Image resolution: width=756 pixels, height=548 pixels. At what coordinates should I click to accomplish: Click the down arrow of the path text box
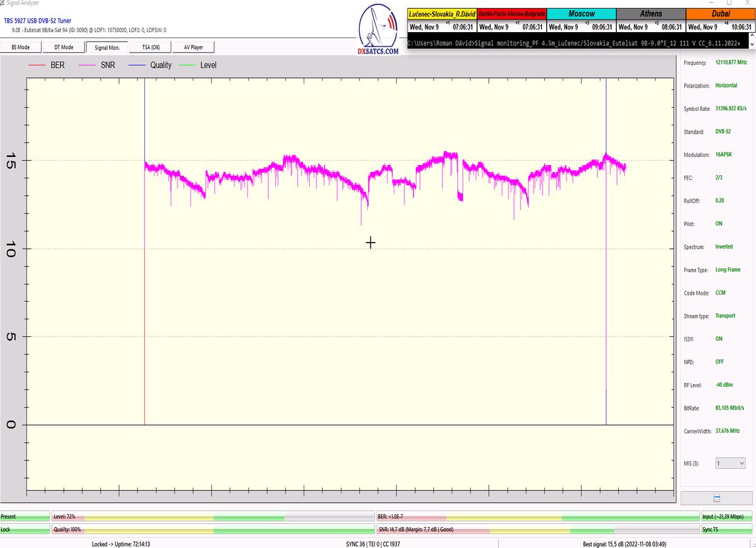point(751,44)
